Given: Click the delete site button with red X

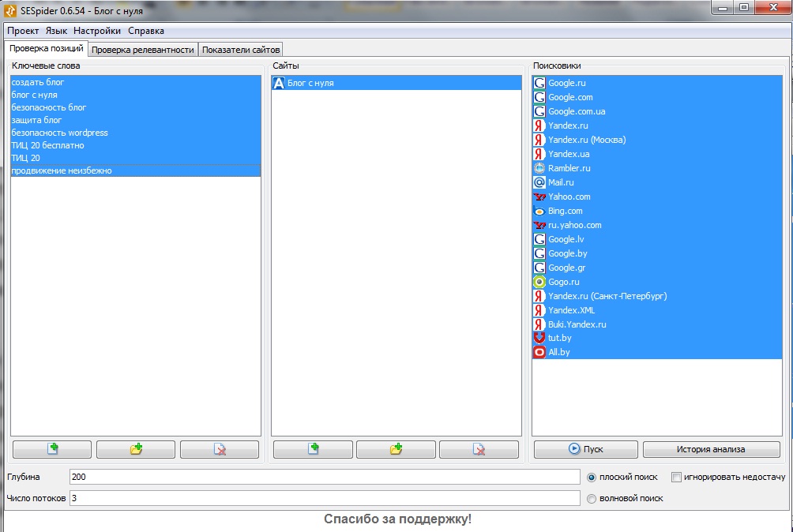Looking at the screenshot, I should [479, 449].
